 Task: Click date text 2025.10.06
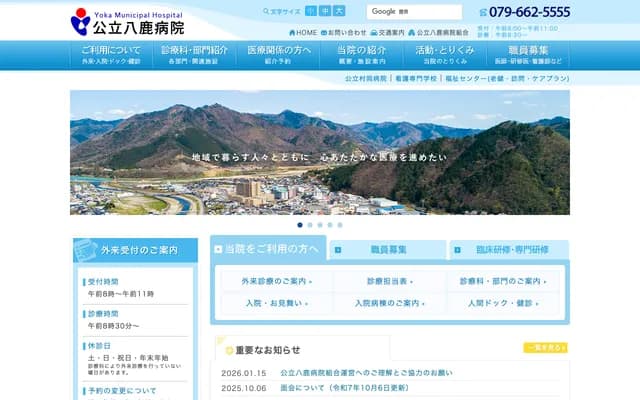[x=244, y=388]
